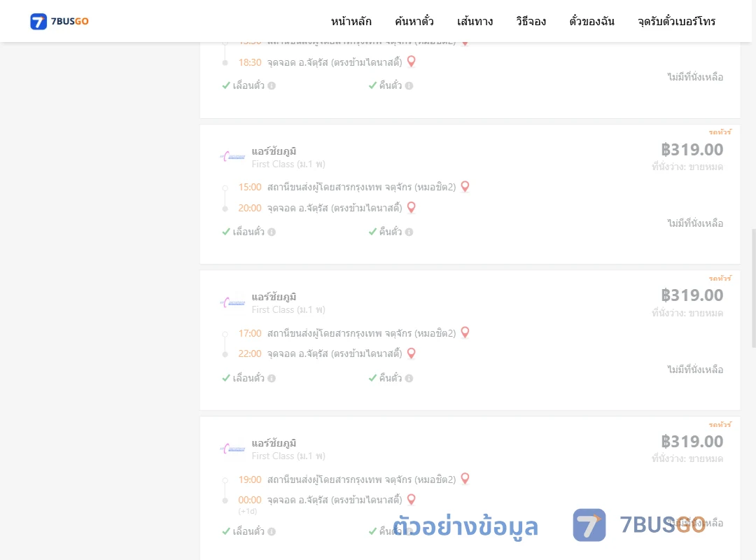Click แอร์ชัยภูมิ operator logo in 17:00 trip

[233, 302]
